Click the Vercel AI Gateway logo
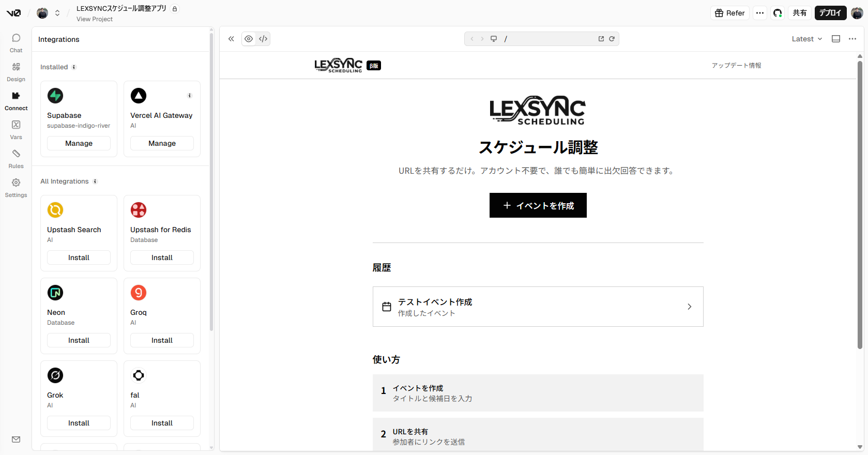 pos(139,96)
